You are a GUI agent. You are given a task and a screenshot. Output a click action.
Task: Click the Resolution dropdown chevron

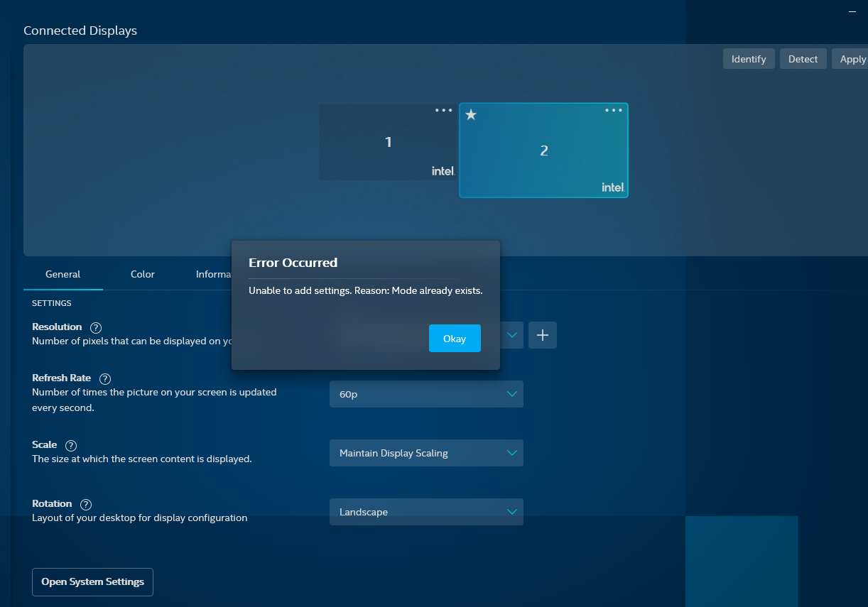tap(512, 335)
